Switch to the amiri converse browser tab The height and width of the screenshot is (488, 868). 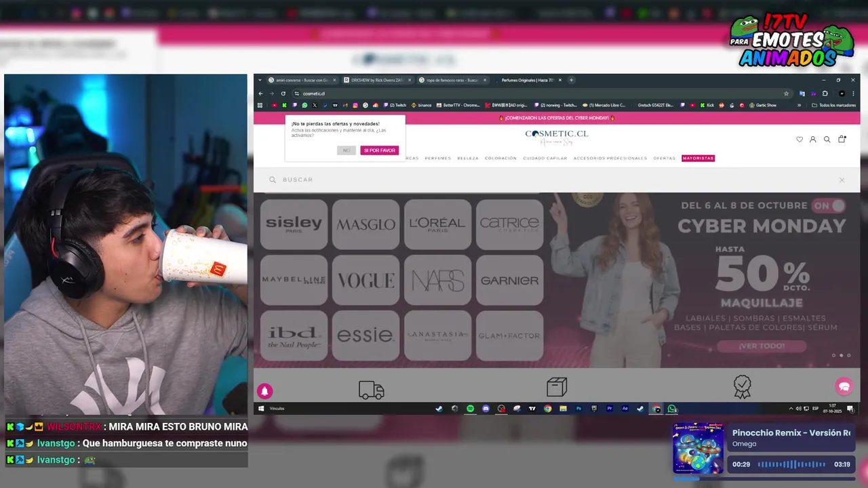[x=302, y=80]
